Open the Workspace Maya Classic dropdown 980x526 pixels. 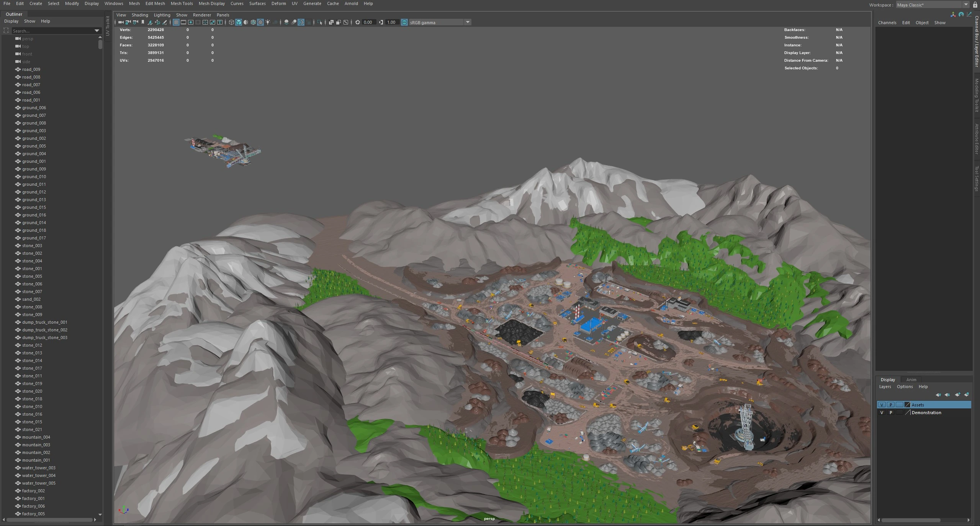click(x=966, y=5)
